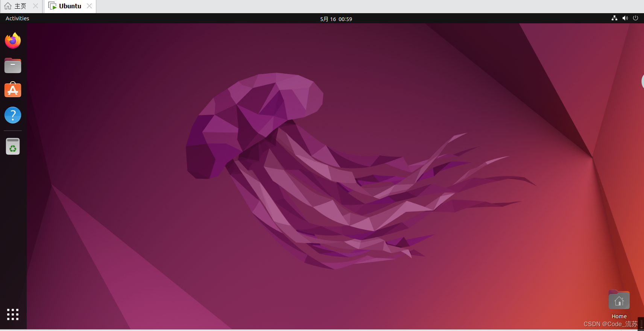Open the Trash icon in dock

coord(13,146)
